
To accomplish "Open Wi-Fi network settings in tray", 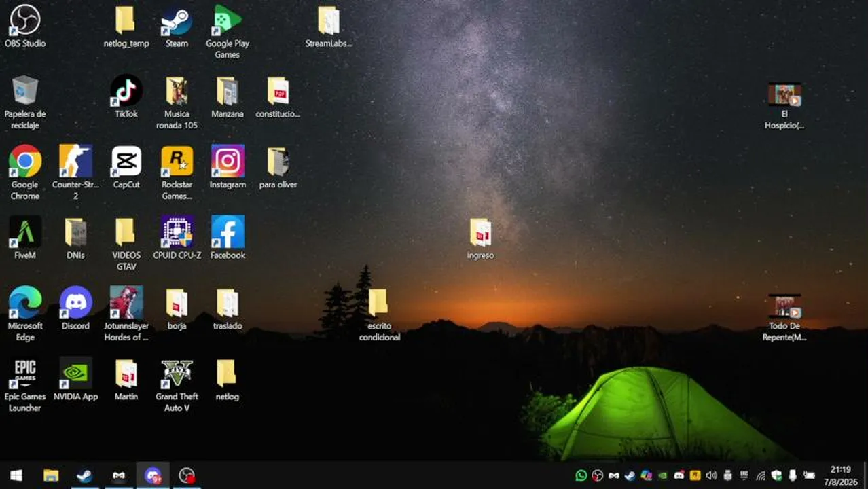I will [x=761, y=475].
